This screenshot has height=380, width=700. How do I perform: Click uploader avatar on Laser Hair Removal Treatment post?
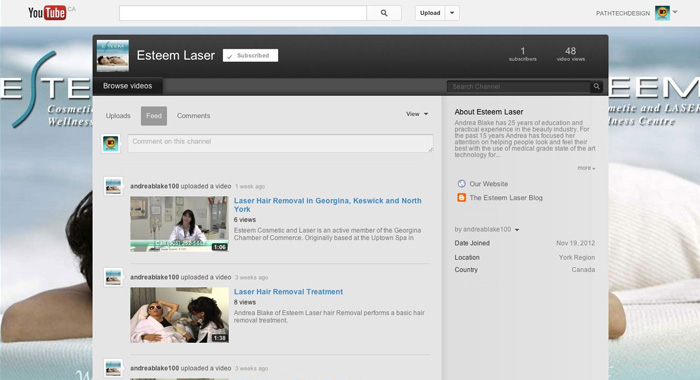pyautogui.click(x=113, y=277)
